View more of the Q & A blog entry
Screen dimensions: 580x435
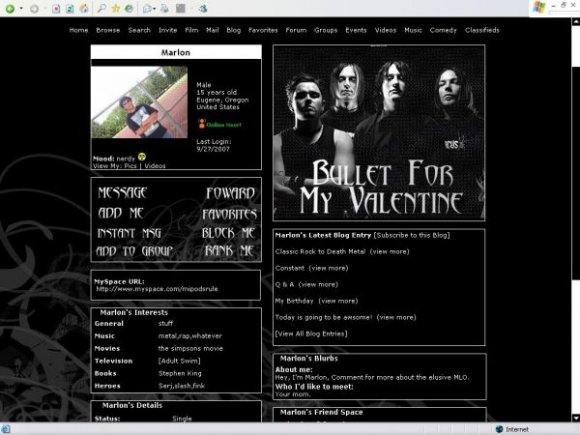point(318,284)
